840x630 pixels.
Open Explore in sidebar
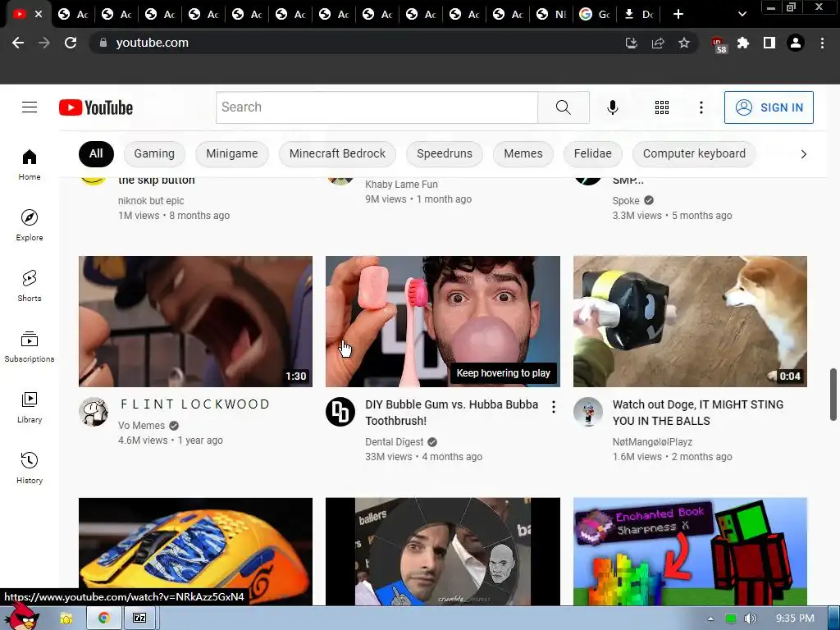[x=30, y=225]
